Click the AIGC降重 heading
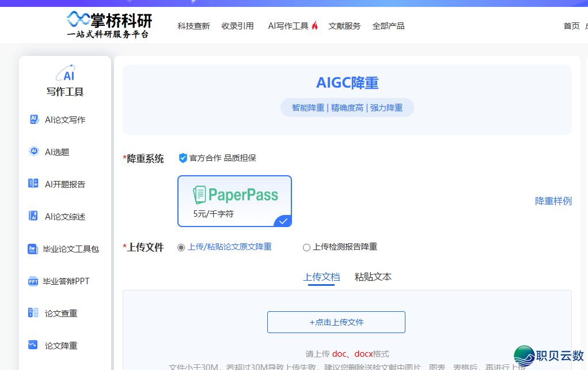The height and width of the screenshot is (370, 588). [x=347, y=82]
